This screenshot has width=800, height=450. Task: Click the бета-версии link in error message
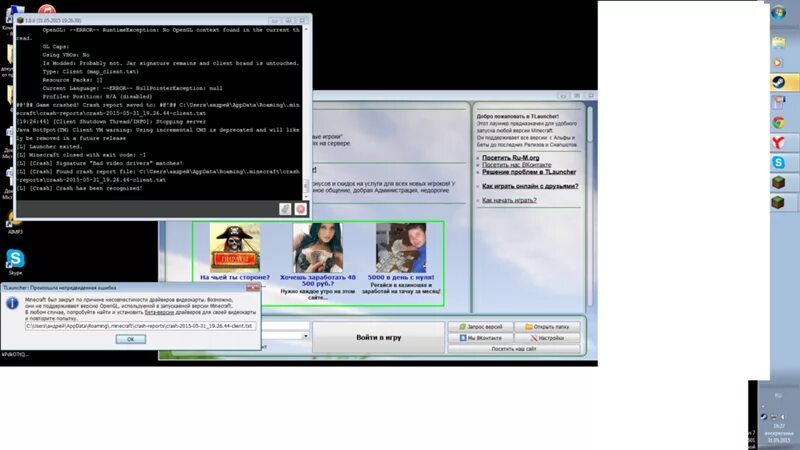(x=159, y=312)
